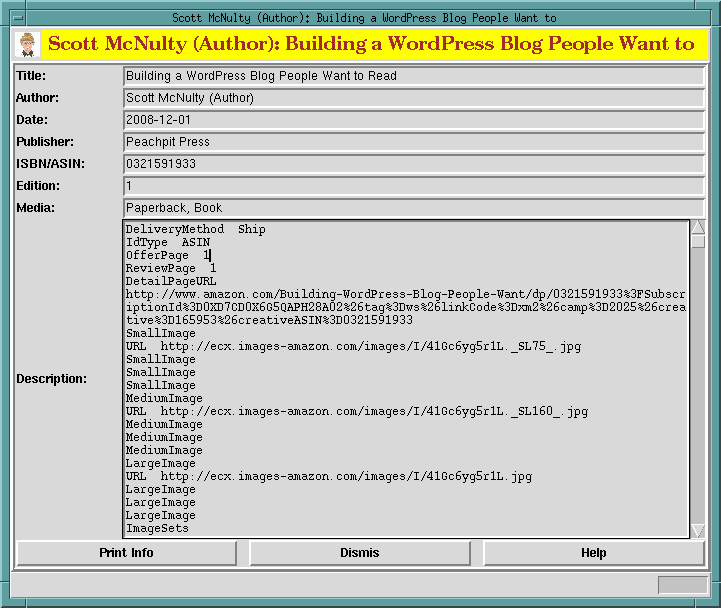Click the Date field showing 2008-12-01
This screenshot has height=608, width=721.
tap(414, 120)
